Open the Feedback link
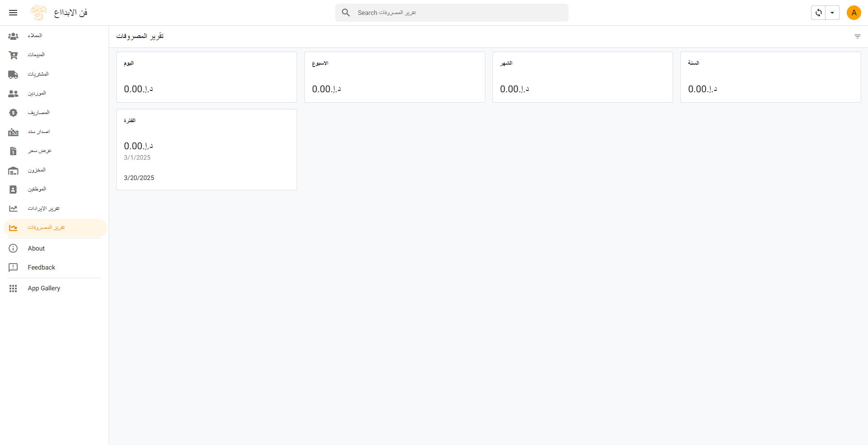This screenshot has width=868, height=445. click(41, 267)
